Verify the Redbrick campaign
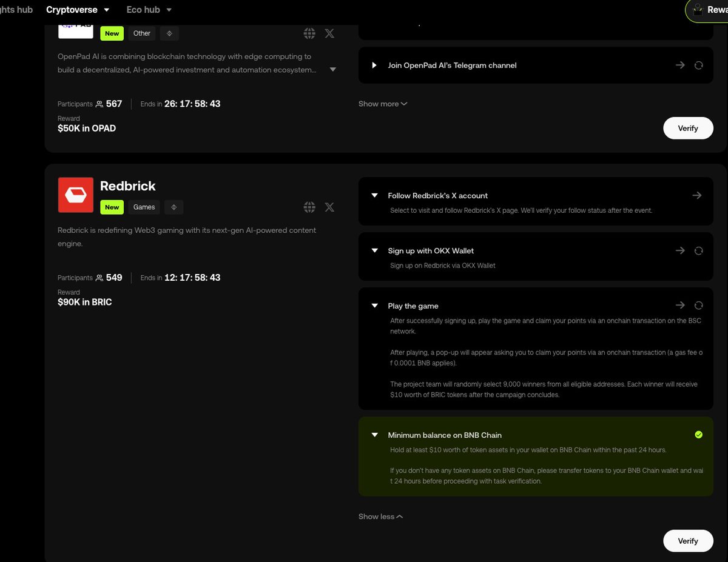728x562 pixels. [x=688, y=541]
